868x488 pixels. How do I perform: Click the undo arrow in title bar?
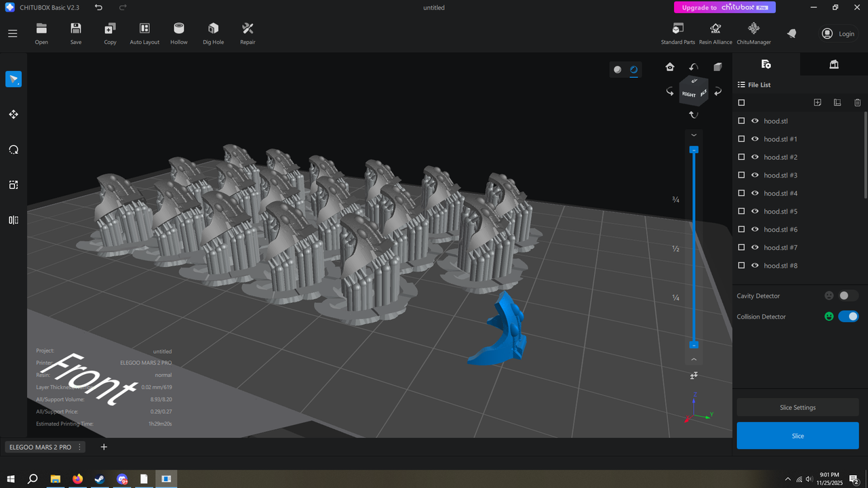pyautogui.click(x=99, y=7)
